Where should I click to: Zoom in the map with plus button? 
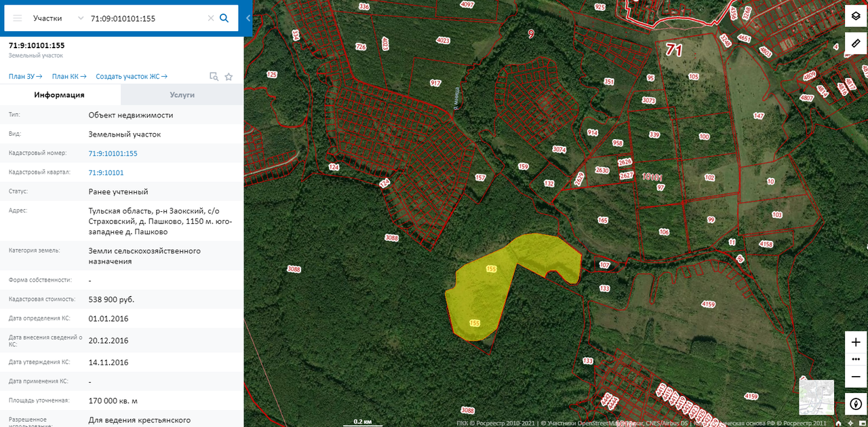point(856,341)
